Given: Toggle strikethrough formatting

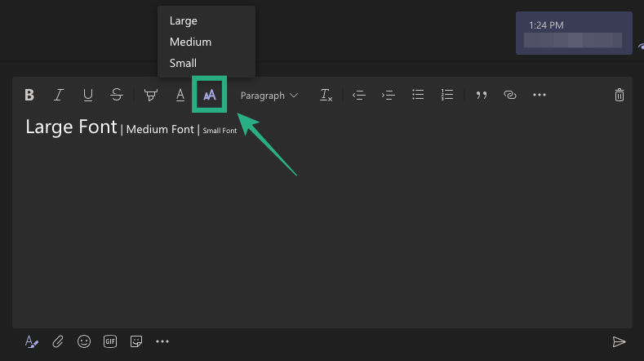Looking at the screenshot, I should coord(117,95).
